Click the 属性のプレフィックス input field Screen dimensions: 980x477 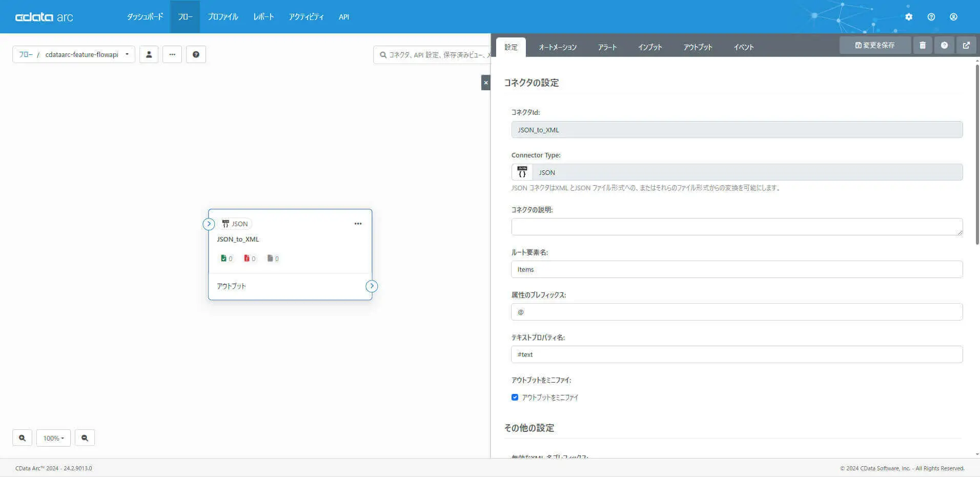(x=737, y=312)
